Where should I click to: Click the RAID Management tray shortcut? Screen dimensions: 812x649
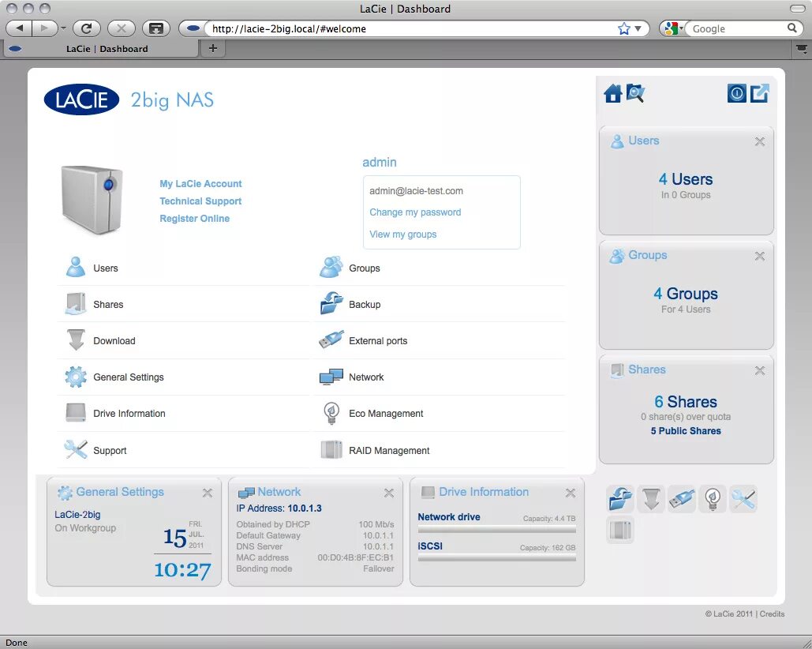coord(620,531)
